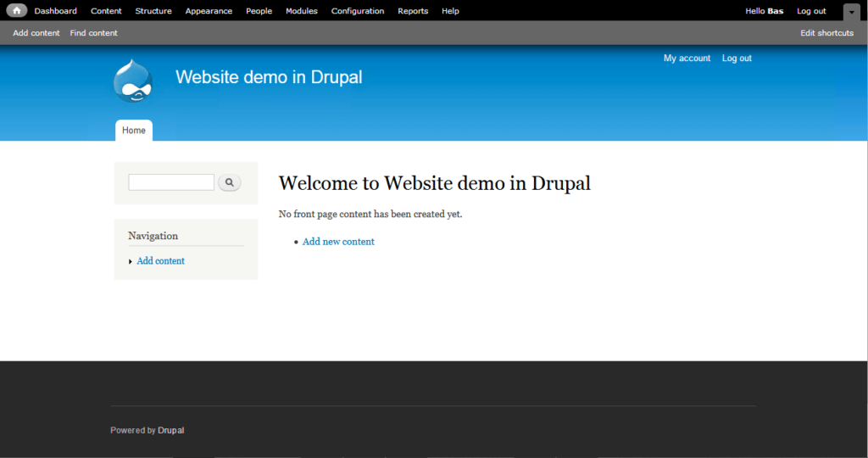
Task: Click Edit shortcuts link
Action: click(x=826, y=33)
